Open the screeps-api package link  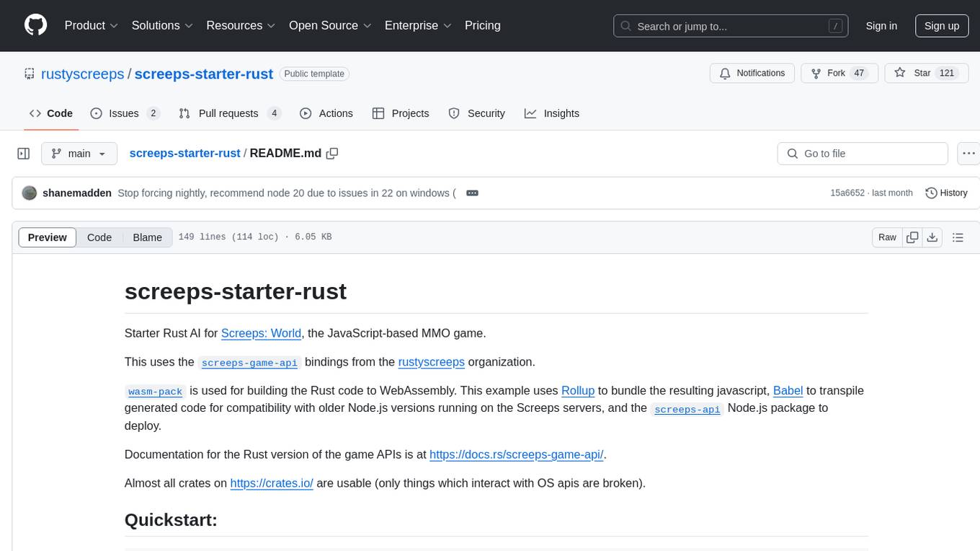(687, 409)
